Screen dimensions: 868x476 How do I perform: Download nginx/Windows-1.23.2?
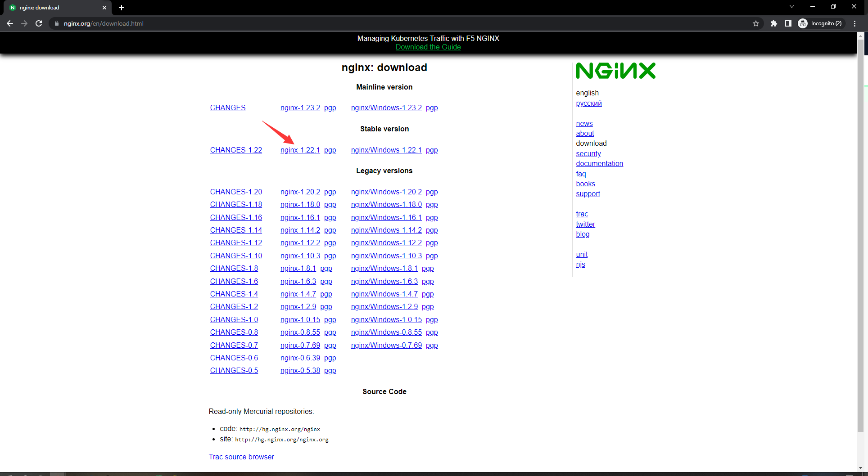(386, 108)
